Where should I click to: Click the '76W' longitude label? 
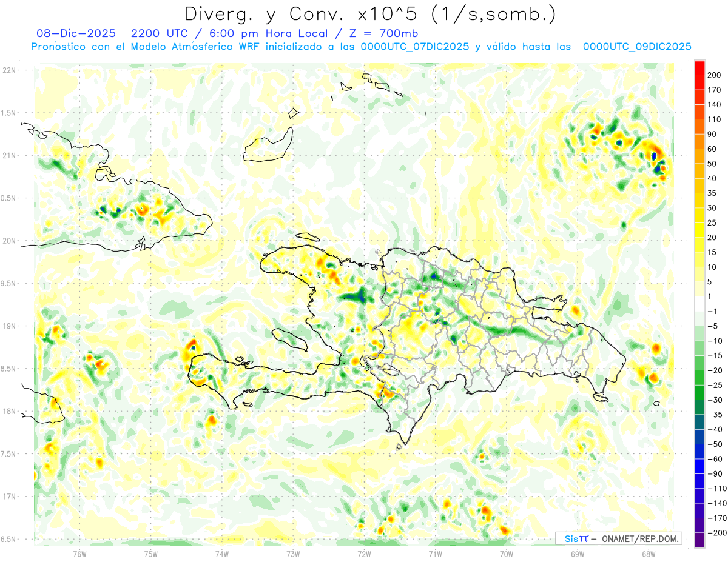pos(79,553)
